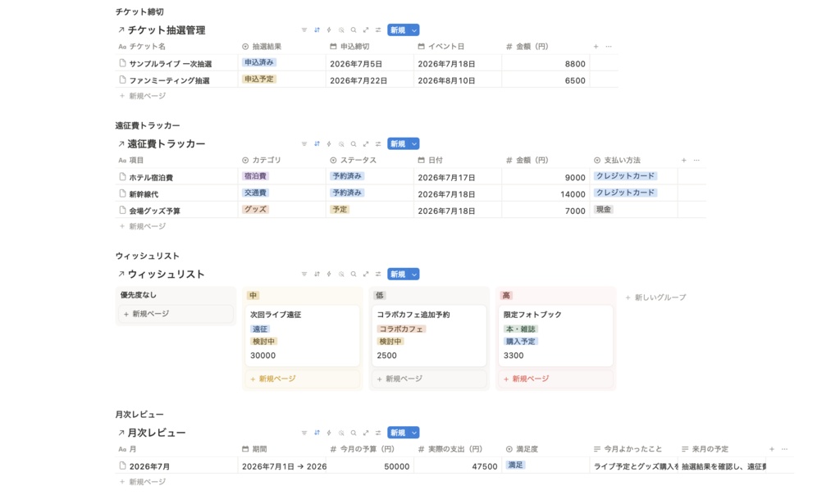This screenshot has width=840, height=504.
Task: Open 新規 dropdown arrow in ウィッシュリスト
Action: pos(414,275)
